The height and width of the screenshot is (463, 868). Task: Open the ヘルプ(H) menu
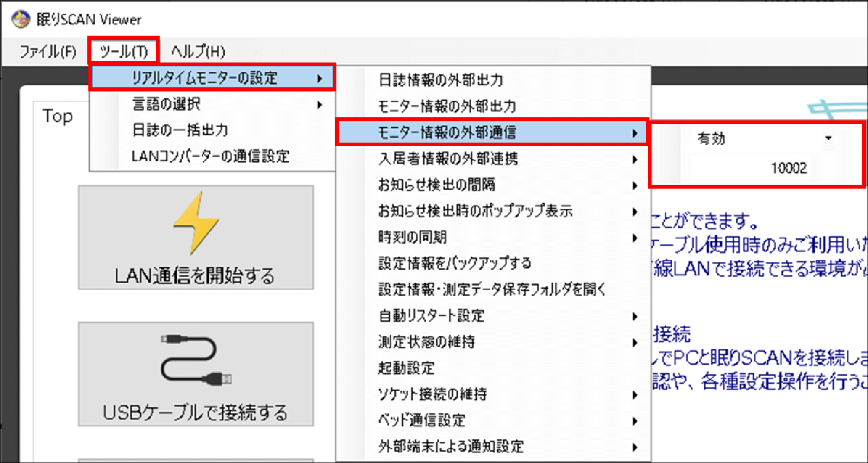point(198,51)
